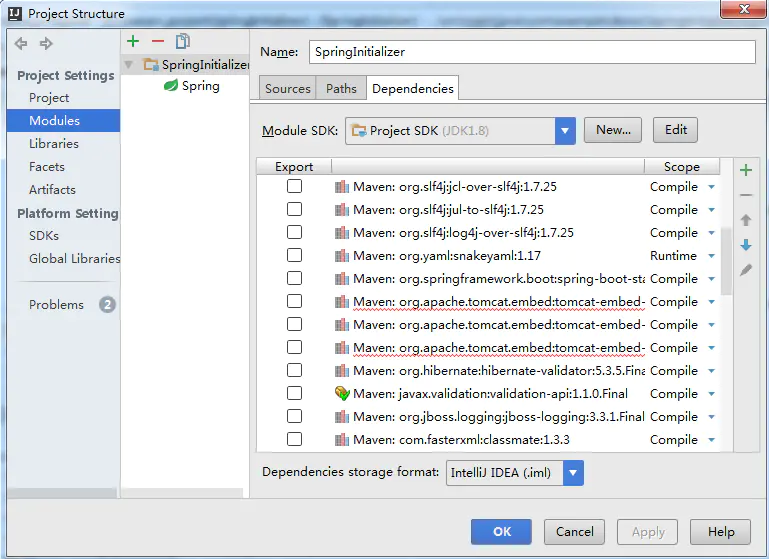Open scope dropdown for validation-api
The width and height of the screenshot is (769, 559).
[712, 394]
